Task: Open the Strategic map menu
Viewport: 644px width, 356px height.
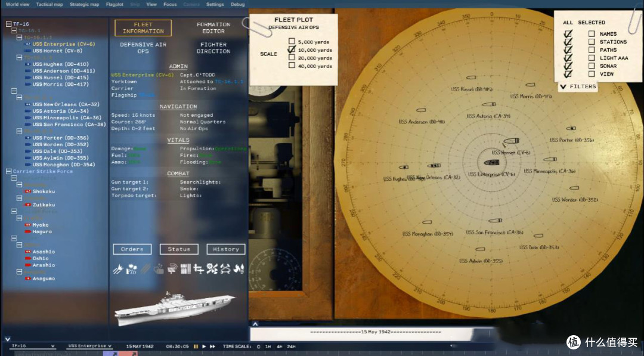Action: click(x=85, y=5)
